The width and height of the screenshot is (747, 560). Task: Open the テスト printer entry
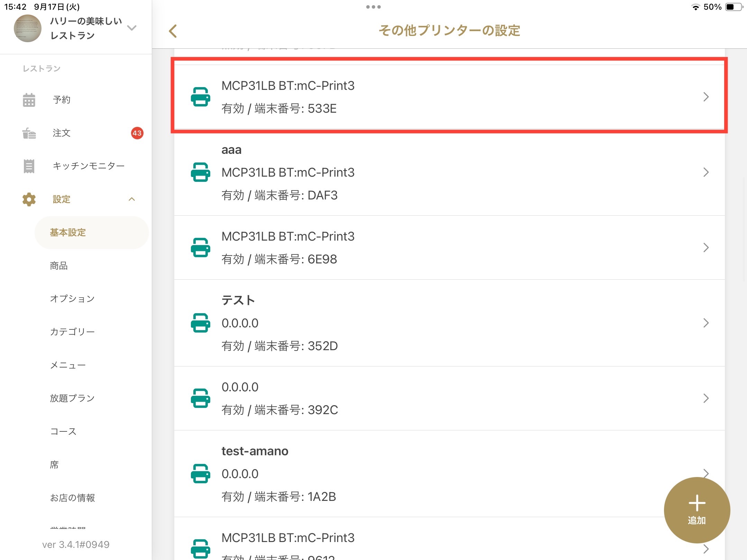pos(449,323)
